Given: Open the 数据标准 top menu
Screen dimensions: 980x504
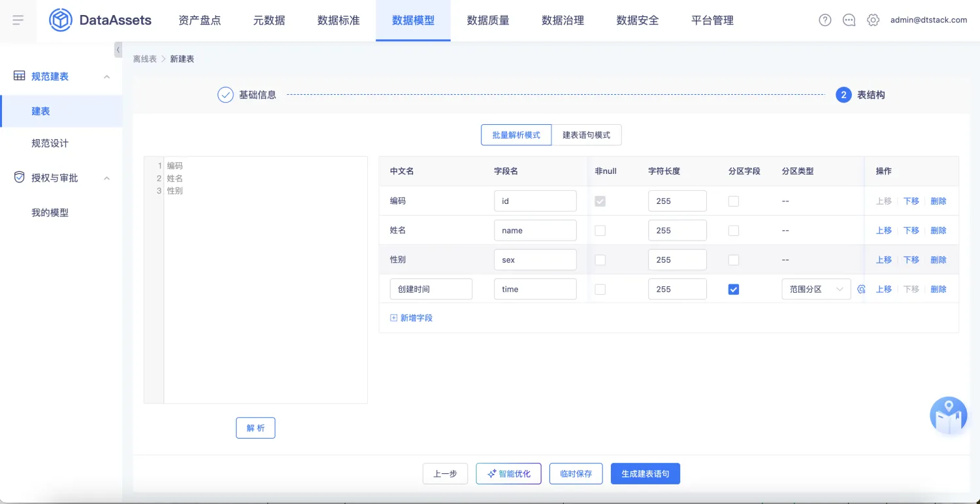Looking at the screenshot, I should click(338, 20).
